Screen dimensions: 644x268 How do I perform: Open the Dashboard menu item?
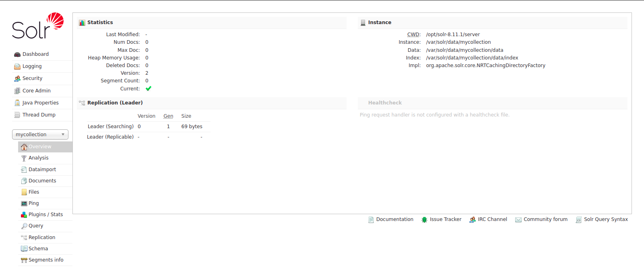coord(35,54)
